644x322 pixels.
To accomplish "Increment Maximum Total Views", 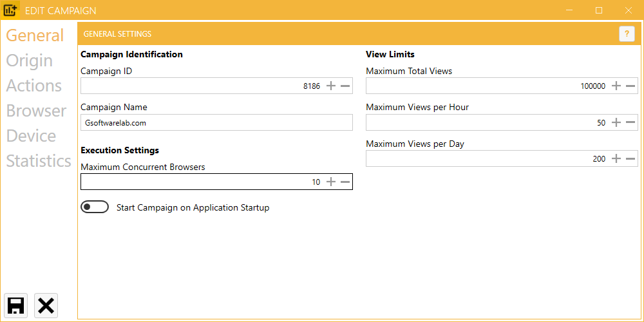I will pos(616,86).
